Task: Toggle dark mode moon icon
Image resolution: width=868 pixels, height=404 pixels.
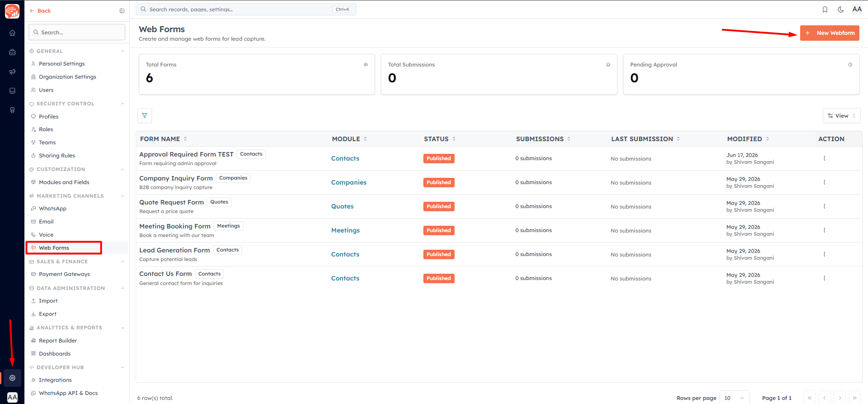Action: tap(840, 10)
